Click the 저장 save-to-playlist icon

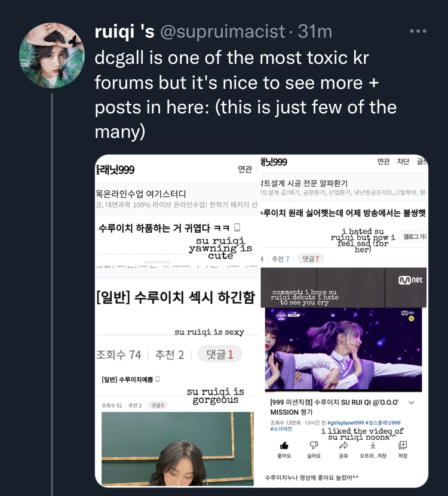click(403, 445)
